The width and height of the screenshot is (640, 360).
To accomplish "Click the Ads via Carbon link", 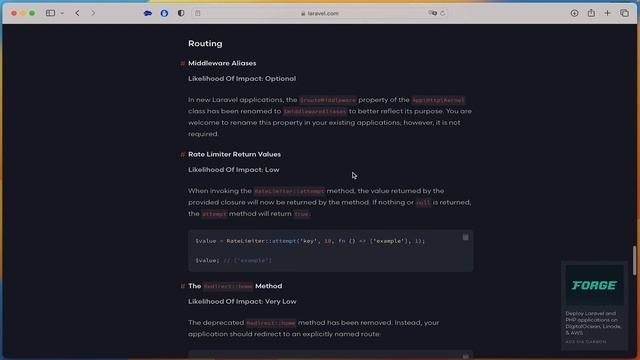I will click(586, 342).
